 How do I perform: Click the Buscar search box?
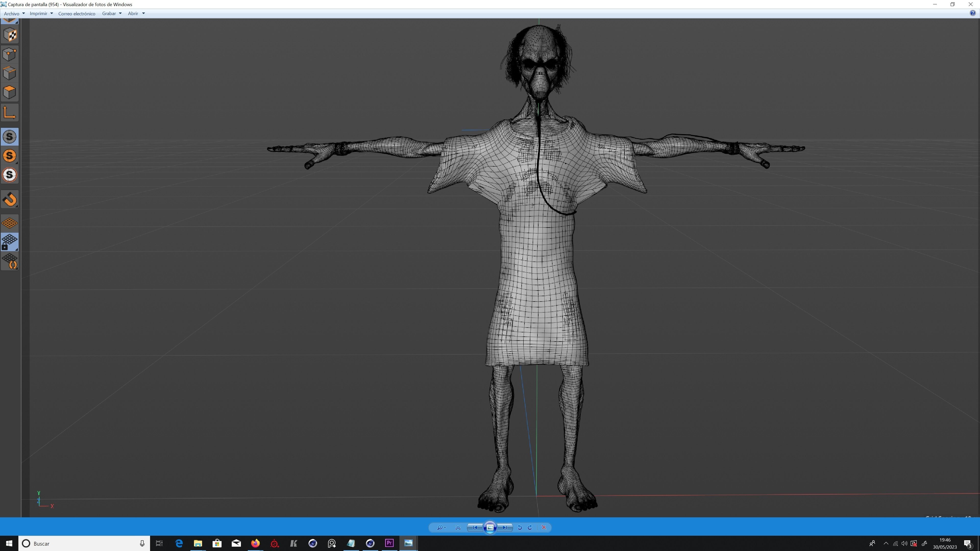[x=84, y=543]
